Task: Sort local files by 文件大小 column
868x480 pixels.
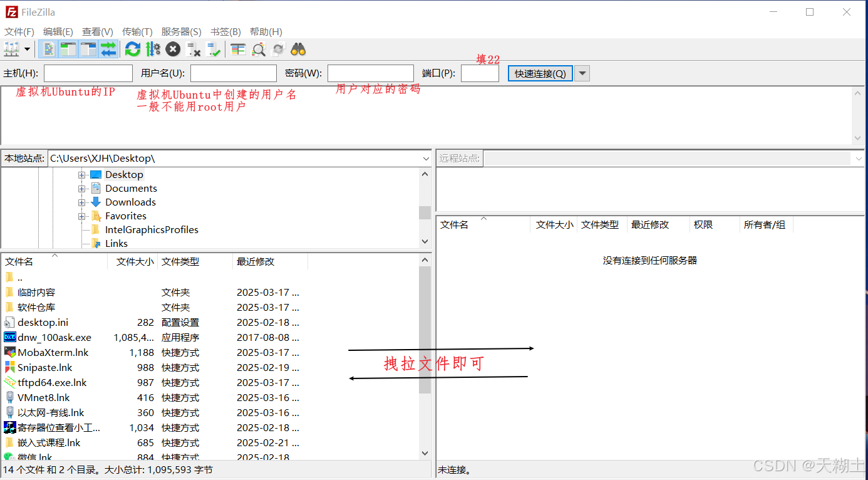Action: point(133,261)
